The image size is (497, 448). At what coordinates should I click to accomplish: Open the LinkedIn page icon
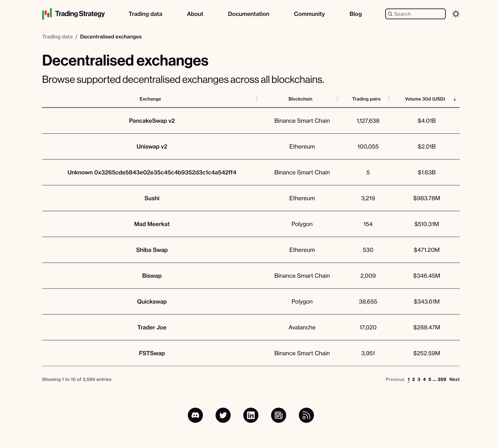(x=251, y=415)
